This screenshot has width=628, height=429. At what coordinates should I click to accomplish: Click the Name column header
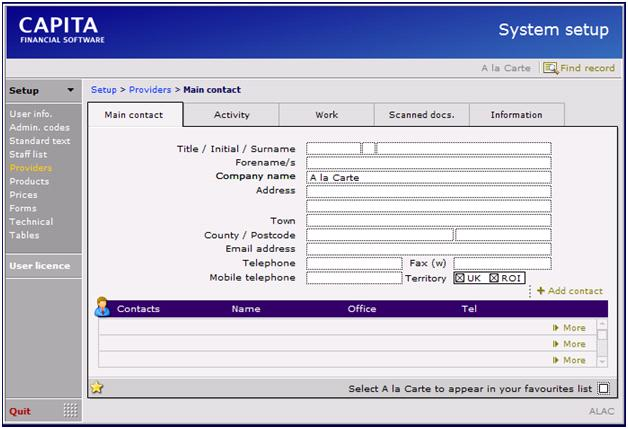coord(246,309)
